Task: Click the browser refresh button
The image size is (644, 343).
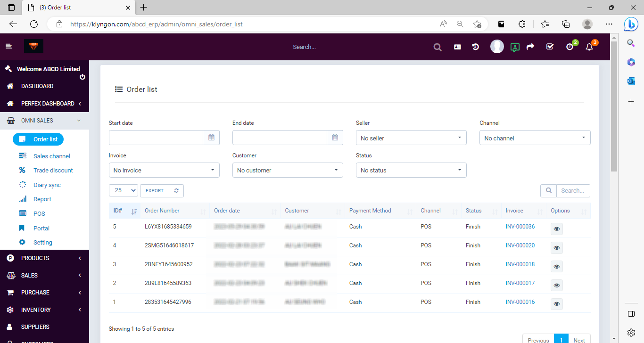Action: pyautogui.click(x=34, y=24)
